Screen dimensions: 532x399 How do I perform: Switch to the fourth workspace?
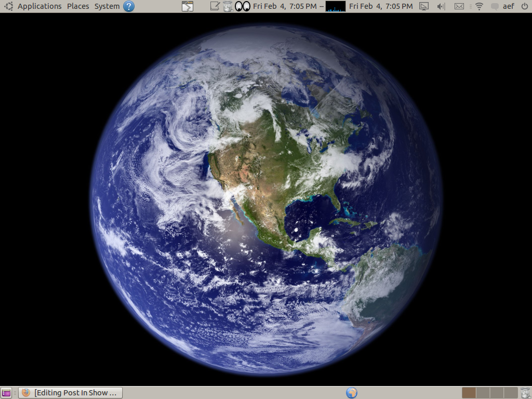coord(510,393)
